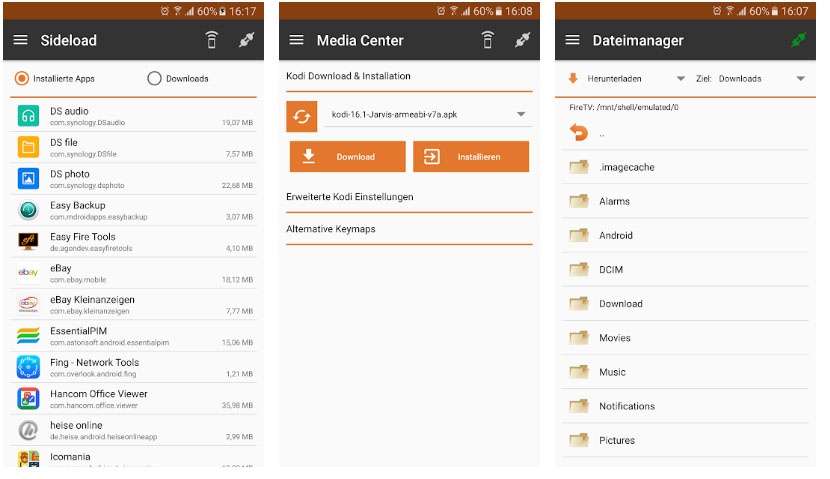The height and width of the screenshot is (479, 830).
Task: Open hamburger menu in Sideload screen
Action: [x=20, y=40]
